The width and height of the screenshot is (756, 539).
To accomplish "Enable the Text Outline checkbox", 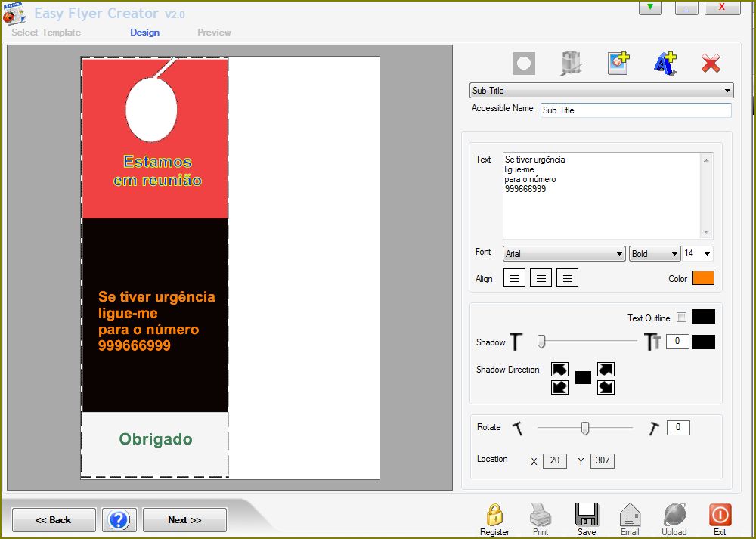I will 681,317.
